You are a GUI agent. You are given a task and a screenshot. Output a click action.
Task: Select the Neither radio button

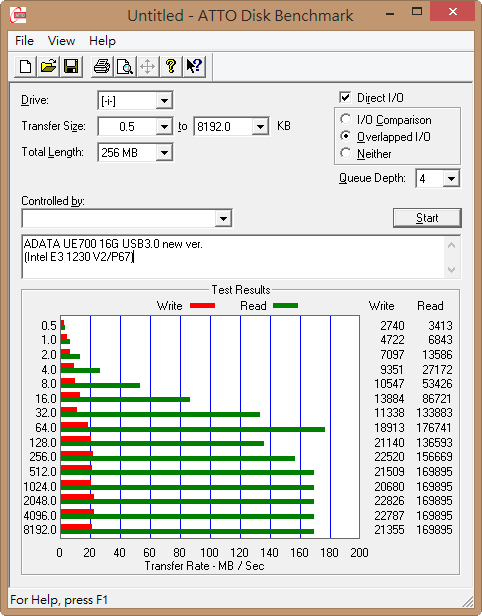pos(345,153)
